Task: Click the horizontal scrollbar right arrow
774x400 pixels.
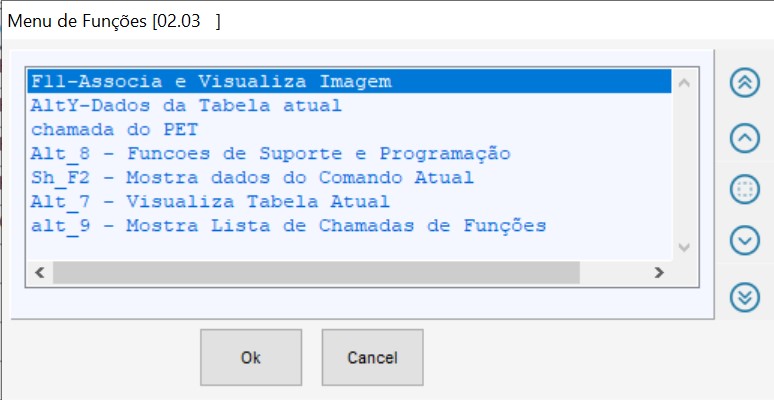Action: (x=657, y=272)
